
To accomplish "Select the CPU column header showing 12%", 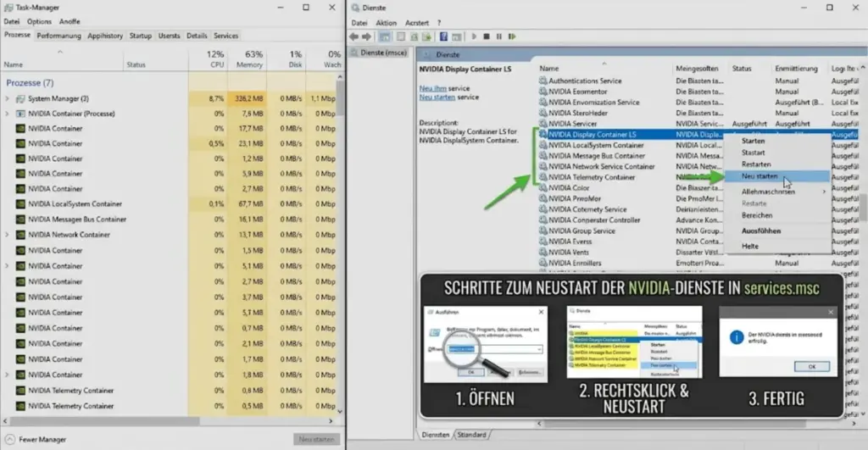I will click(208, 59).
